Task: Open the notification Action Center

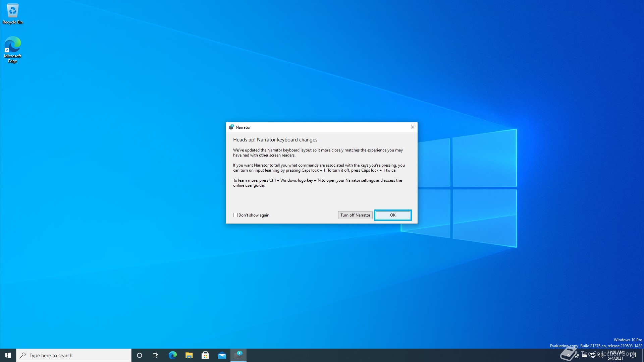Action: click(x=633, y=355)
